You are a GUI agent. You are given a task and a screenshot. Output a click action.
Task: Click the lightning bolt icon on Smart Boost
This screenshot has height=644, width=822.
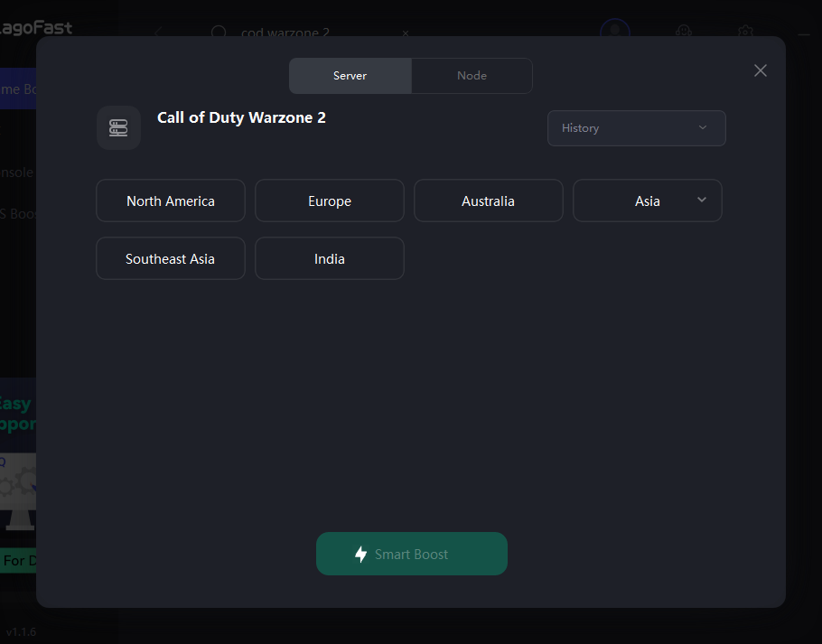(360, 554)
